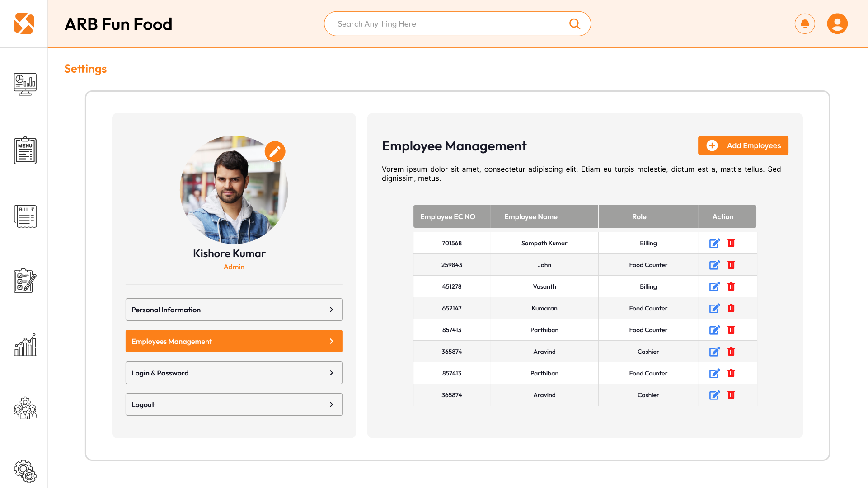Click the Kumaran name cell
Viewport: 868px width, 488px height.
click(544, 308)
